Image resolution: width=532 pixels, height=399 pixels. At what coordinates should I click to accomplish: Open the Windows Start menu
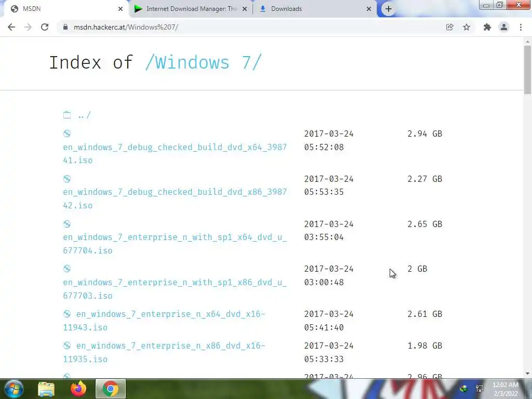14,389
